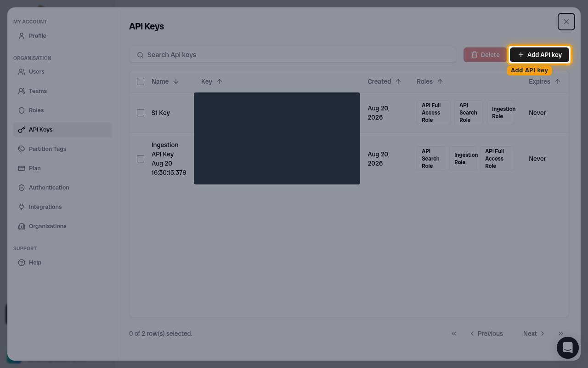Viewport: 588px width, 368px height.
Task: Toggle the select-all rows checkbox
Action: point(141,81)
